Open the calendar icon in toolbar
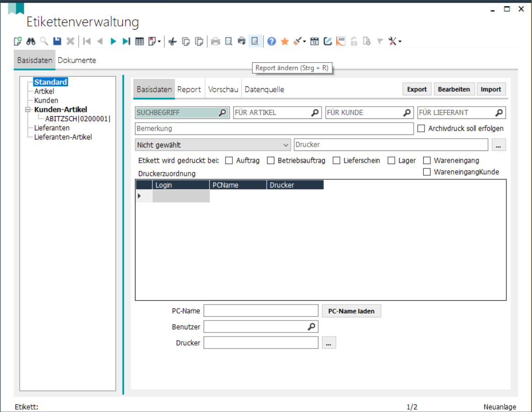The width and height of the screenshot is (532, 412). click(x=314, y=42)
